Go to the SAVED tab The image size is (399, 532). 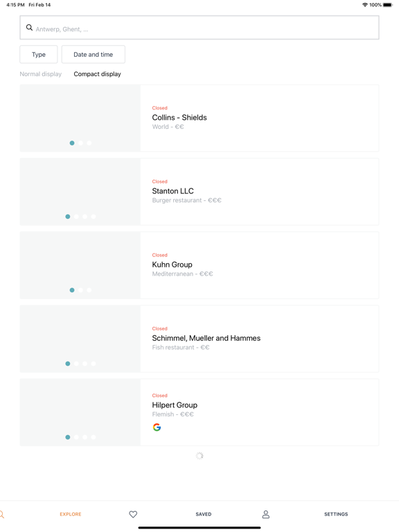204,514
